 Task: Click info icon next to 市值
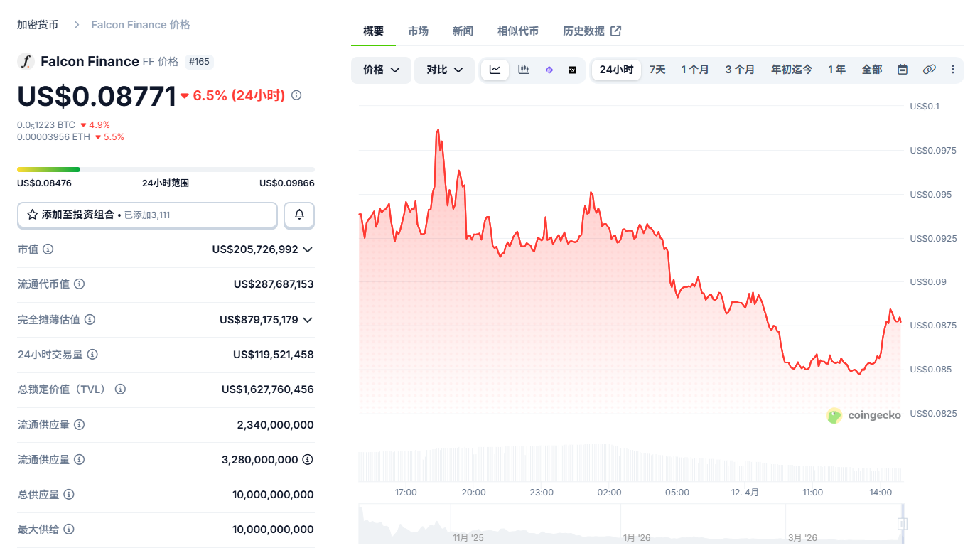pos(48,249)
